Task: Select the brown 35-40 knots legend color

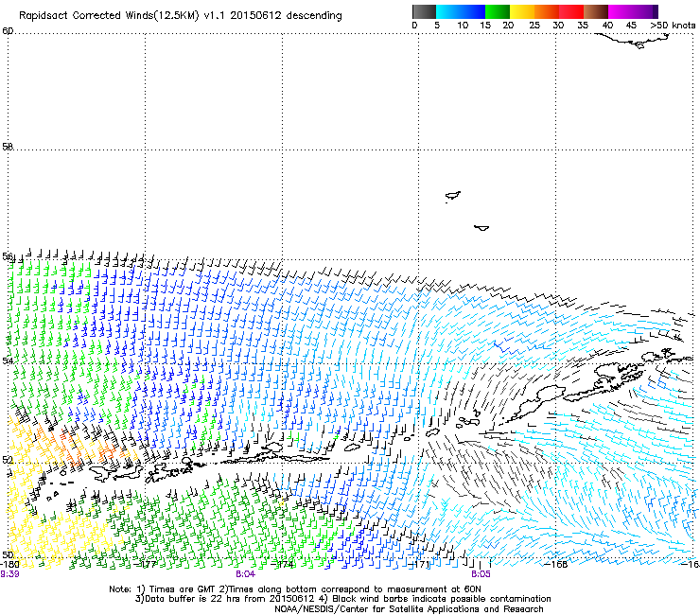Action: coord(596,11)
